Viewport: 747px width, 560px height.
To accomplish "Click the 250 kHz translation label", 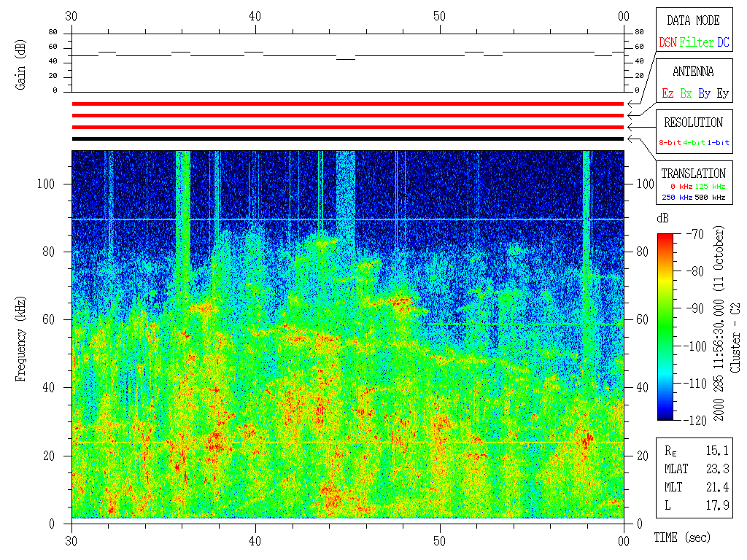I will pos(676,197).
